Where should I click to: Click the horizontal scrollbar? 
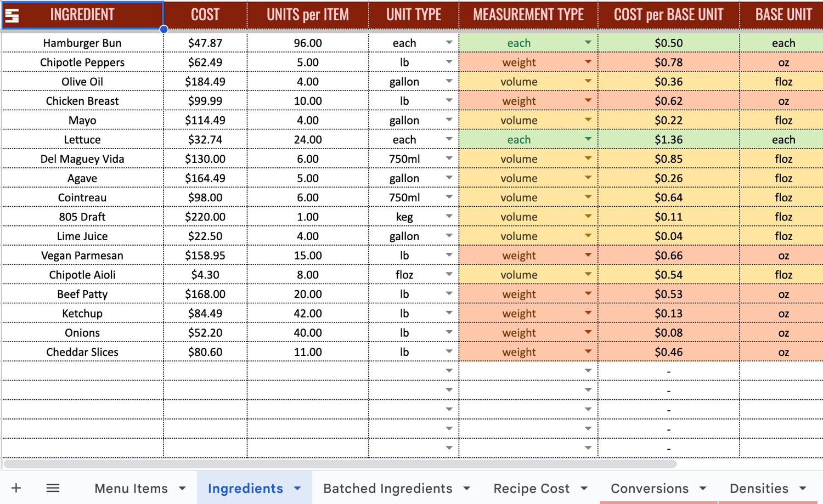tap(340, 464)
